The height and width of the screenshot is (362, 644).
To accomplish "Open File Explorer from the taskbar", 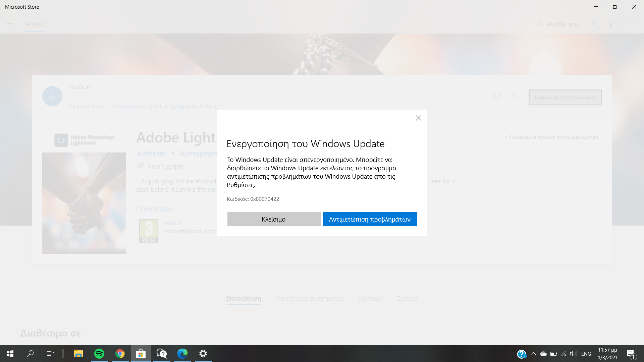I will (78, 354).
